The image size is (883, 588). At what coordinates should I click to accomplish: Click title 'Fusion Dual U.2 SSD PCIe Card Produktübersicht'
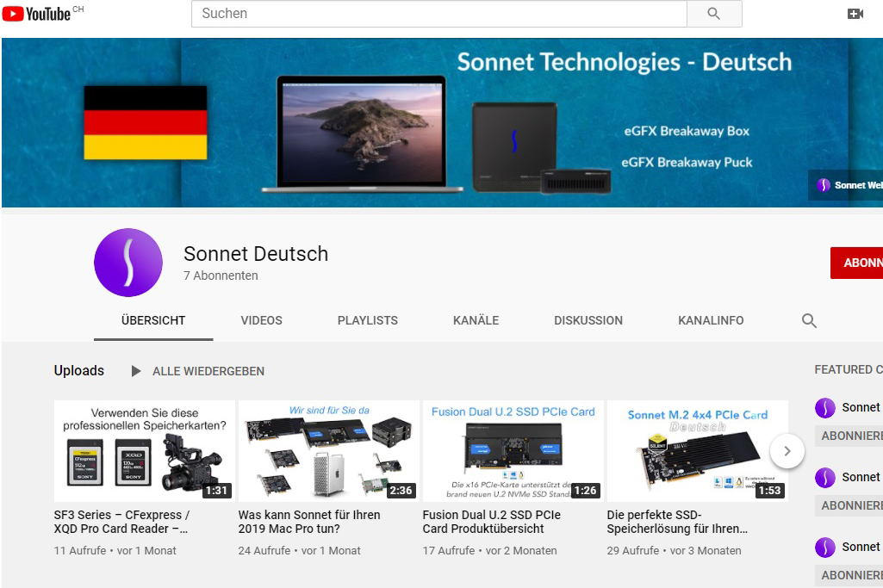[492, 522]
